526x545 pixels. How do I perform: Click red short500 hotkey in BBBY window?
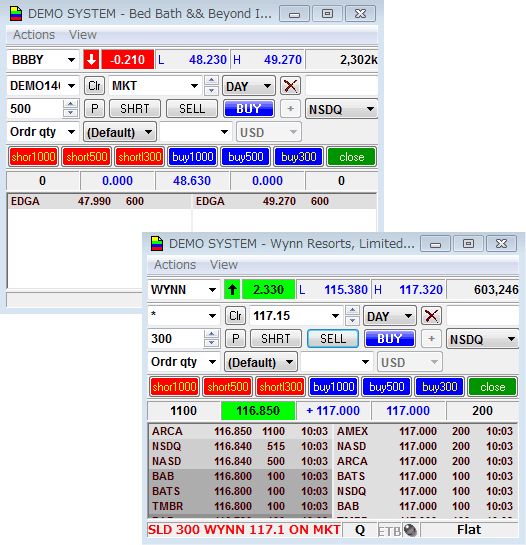pos(87,157)
